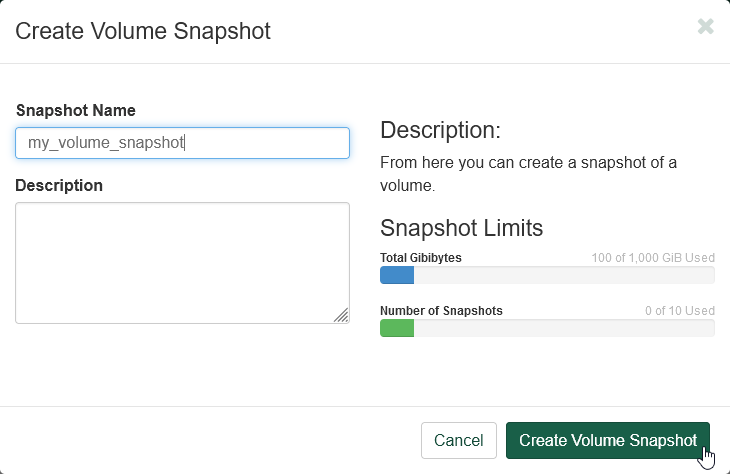
Task: Select the Description: heading on the right
Action: coord(440,130)
